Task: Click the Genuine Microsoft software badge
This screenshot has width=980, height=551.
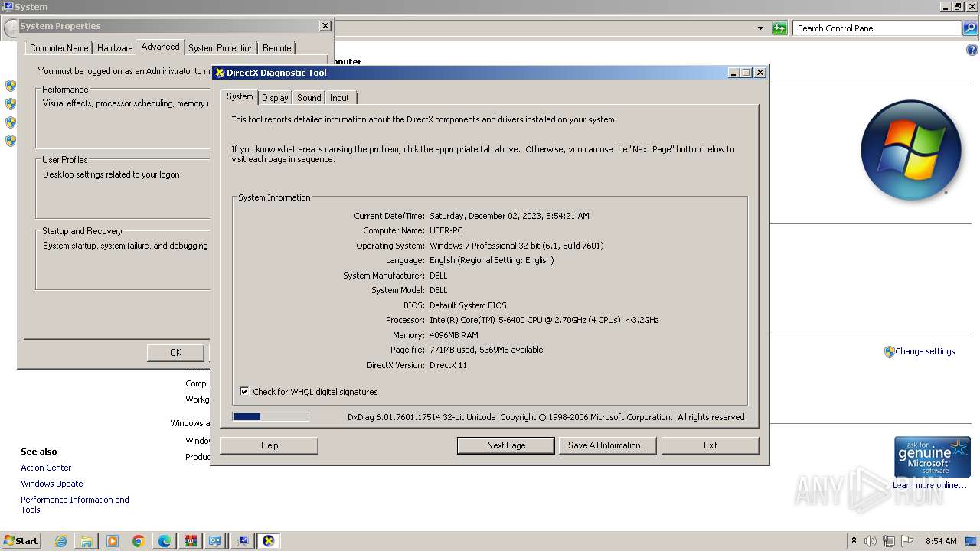Action: (x=932, y=457)
